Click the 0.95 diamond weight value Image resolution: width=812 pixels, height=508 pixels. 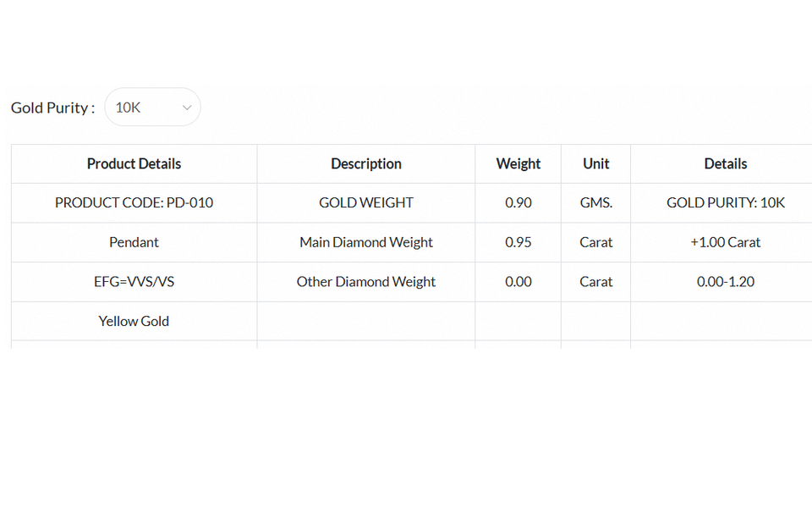point(518,242)
